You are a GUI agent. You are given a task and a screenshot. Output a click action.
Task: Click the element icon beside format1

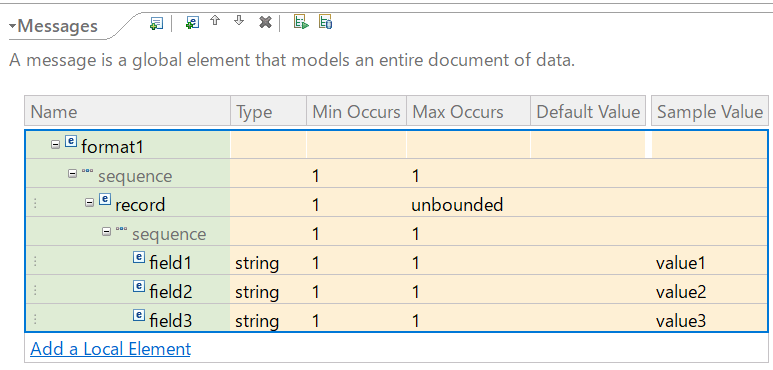pos(71,142)
